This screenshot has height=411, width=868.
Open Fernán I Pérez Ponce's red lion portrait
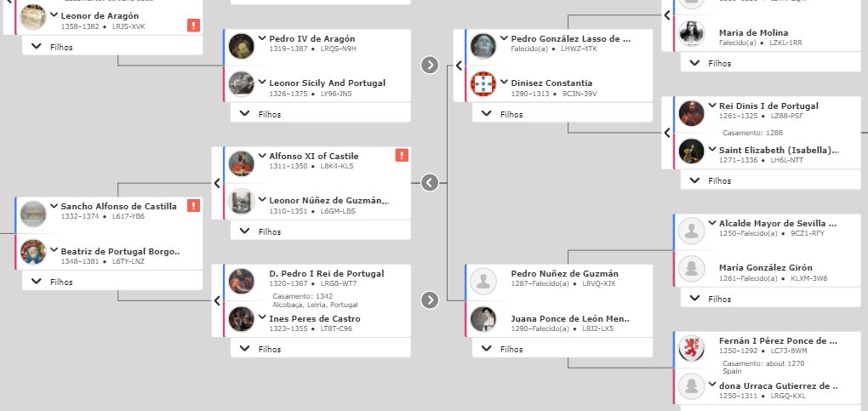tap(691, 348)
